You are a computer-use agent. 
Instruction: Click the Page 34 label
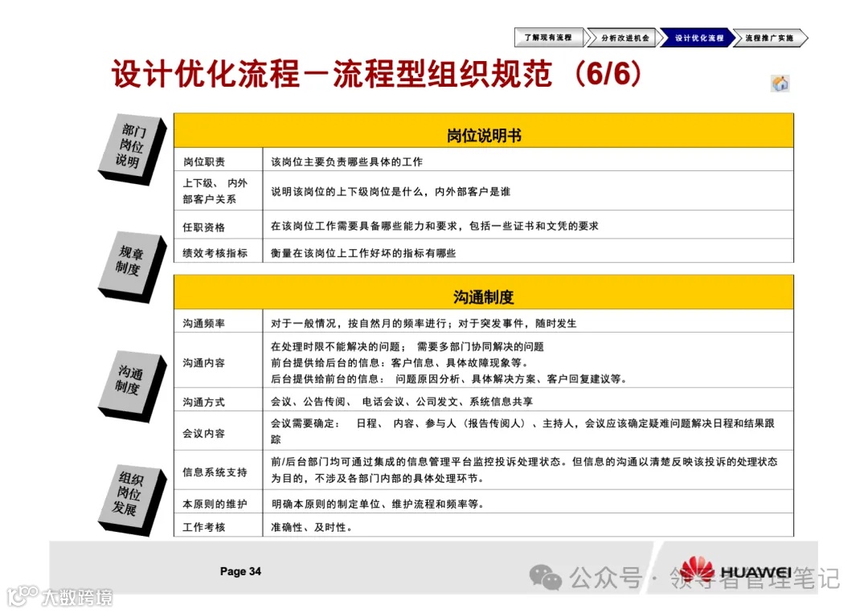240,571
